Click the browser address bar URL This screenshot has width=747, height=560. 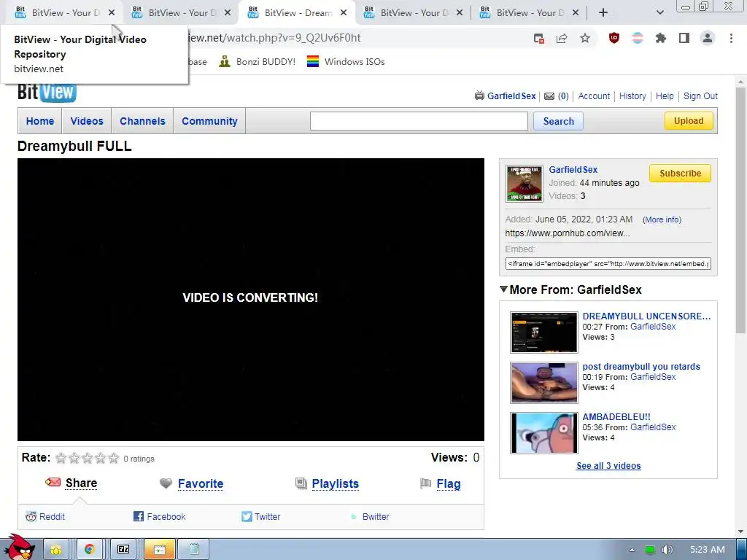274,38
